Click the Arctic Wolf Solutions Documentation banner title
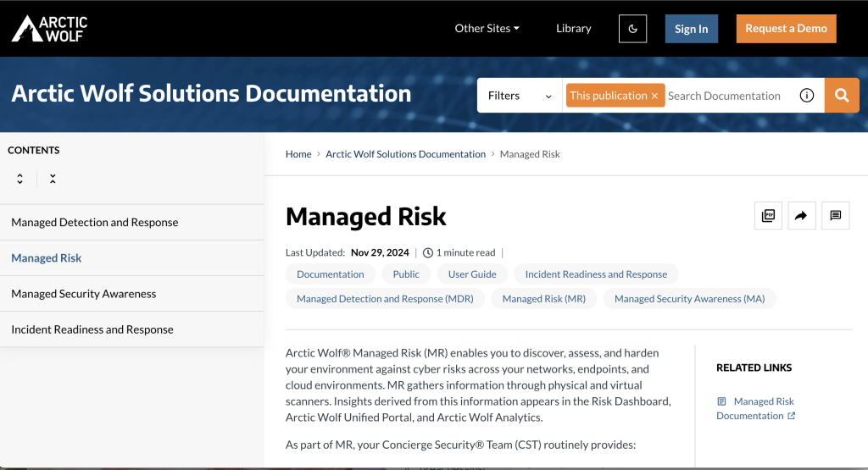The image size is (868, 470). [211, 93]
